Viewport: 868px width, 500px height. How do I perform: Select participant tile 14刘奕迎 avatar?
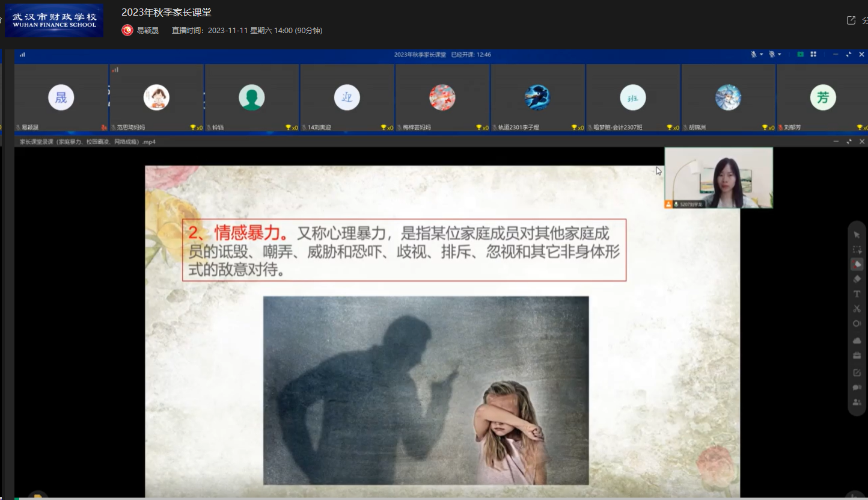coord(347,97)
